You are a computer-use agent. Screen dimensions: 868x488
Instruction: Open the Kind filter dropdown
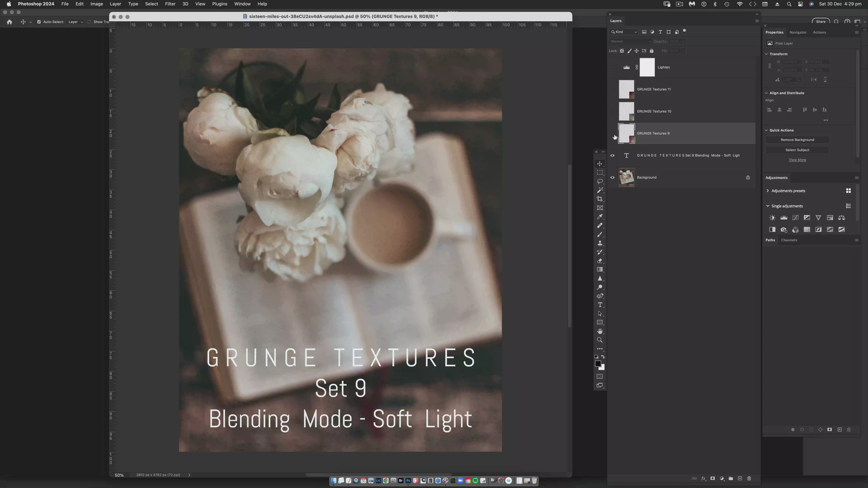(624, 32)
